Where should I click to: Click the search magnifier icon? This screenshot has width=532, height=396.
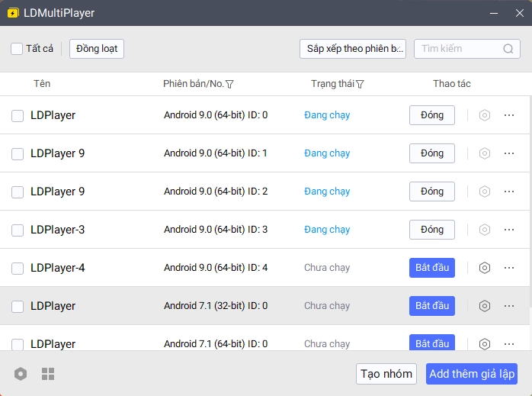click(x=508, y=49)
